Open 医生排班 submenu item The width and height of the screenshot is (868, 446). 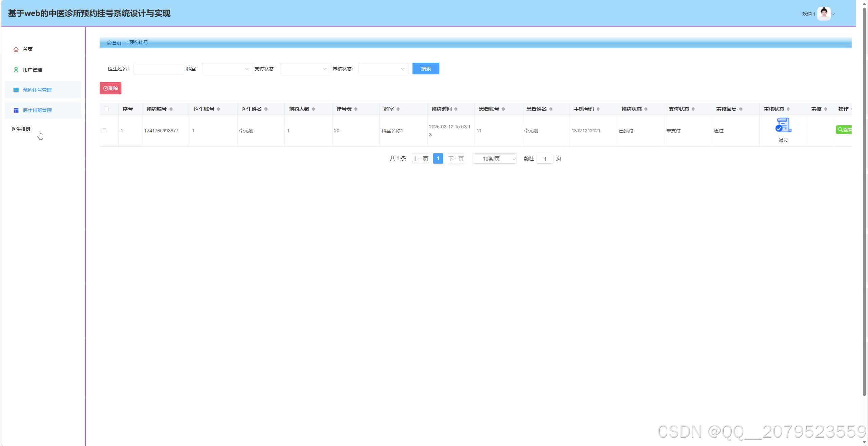21,129
